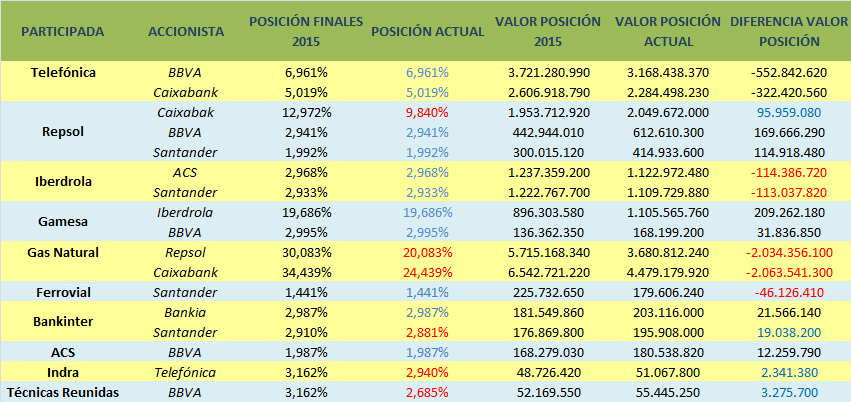
Task: Select the 51.067.800 current value cell
Action: coord(668,372)
